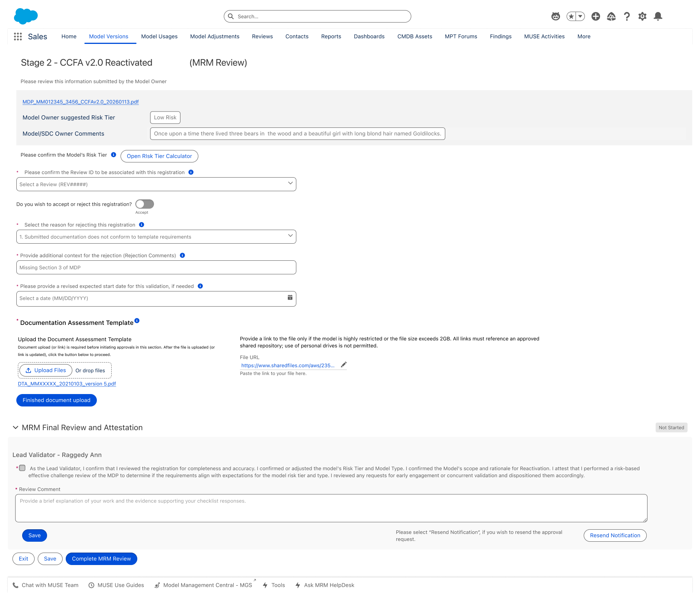Click the Review Comment text area
700x593 pixels.
(331, 508)
